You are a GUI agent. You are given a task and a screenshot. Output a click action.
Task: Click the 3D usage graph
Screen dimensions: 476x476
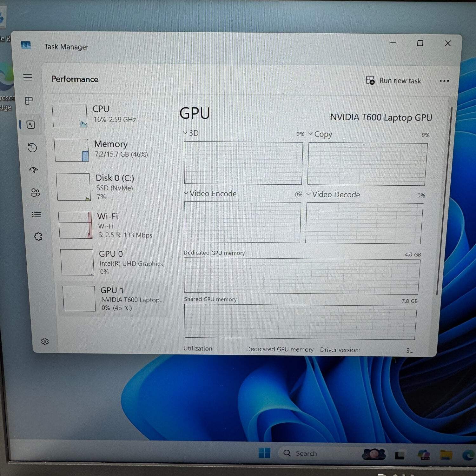pyautogui.click(x=243, y=163)
